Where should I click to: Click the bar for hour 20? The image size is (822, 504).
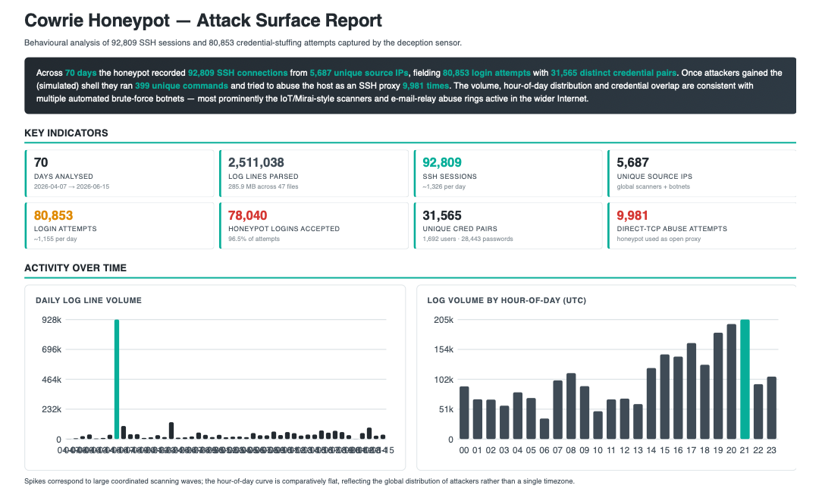click(x=731, y=381)
